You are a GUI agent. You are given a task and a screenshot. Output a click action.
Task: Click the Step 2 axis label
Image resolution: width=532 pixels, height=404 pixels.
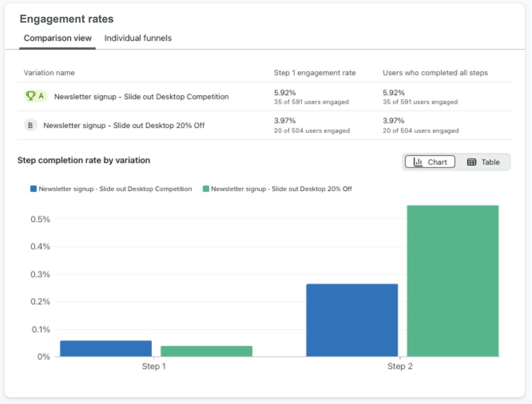(400, 366)
